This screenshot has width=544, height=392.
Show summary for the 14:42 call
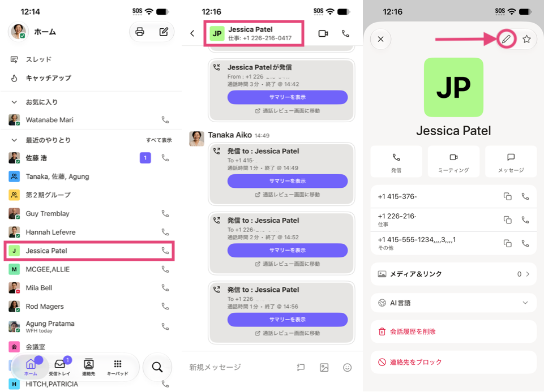(288, 97)
